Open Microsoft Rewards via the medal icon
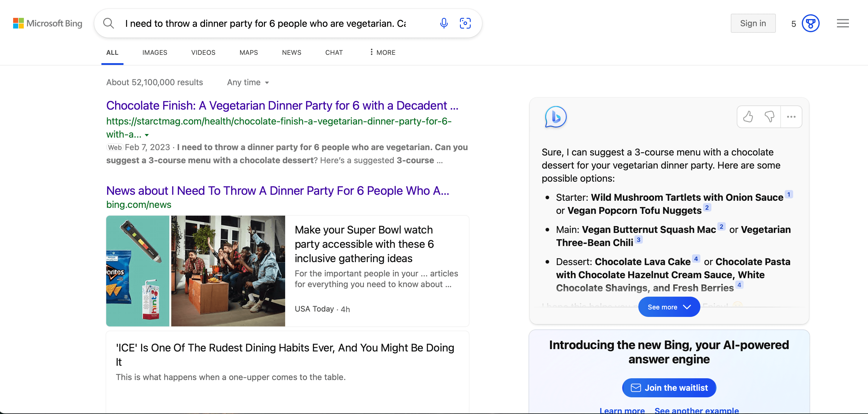This screenshot has height=414, width=868. click(x=810, y=23)
